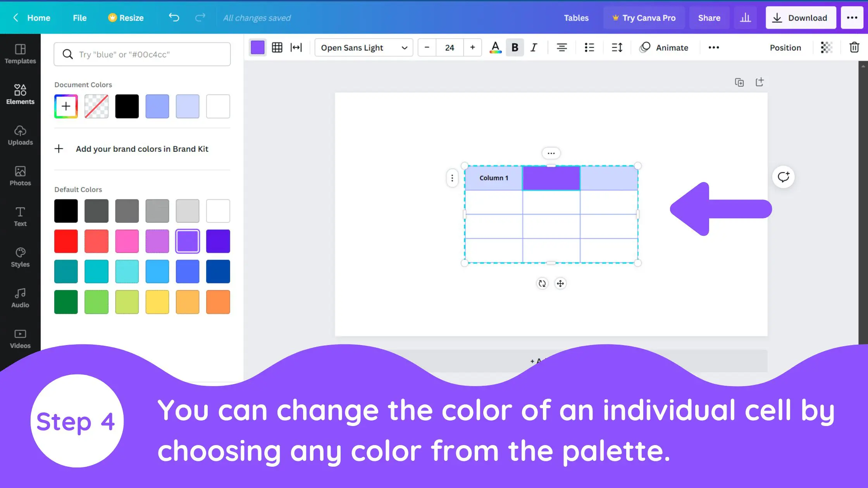Click the font size input field
This screenshot has height=488, width=868.
[x=449, y=48]
